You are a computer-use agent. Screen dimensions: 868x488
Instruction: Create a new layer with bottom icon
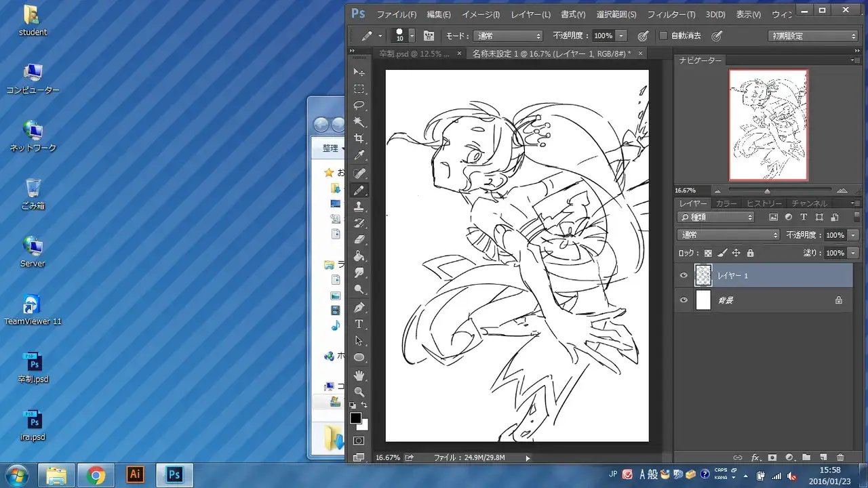tap(823, 457)
